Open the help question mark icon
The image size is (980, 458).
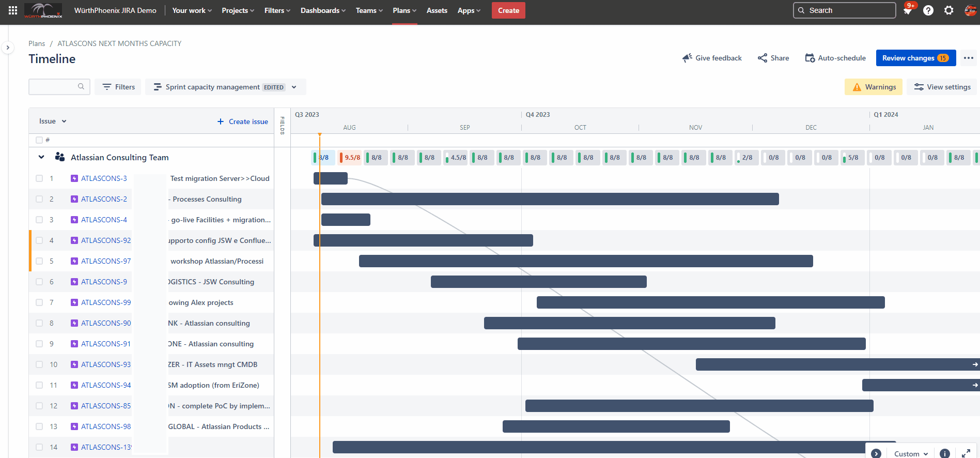[928, 10]
